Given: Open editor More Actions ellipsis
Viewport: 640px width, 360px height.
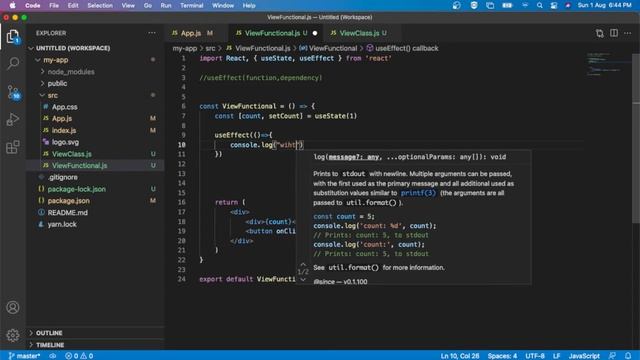Looking at the screenshot, I should pos(627,33).
